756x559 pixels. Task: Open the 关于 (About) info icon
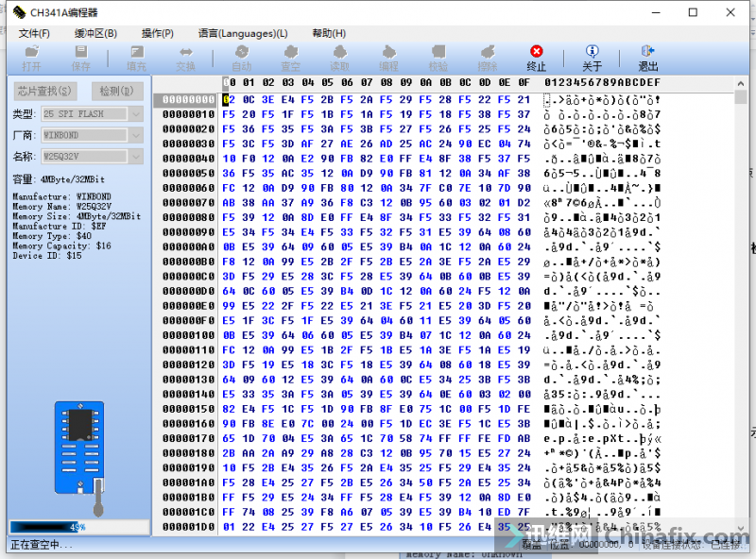click(593, 58)
